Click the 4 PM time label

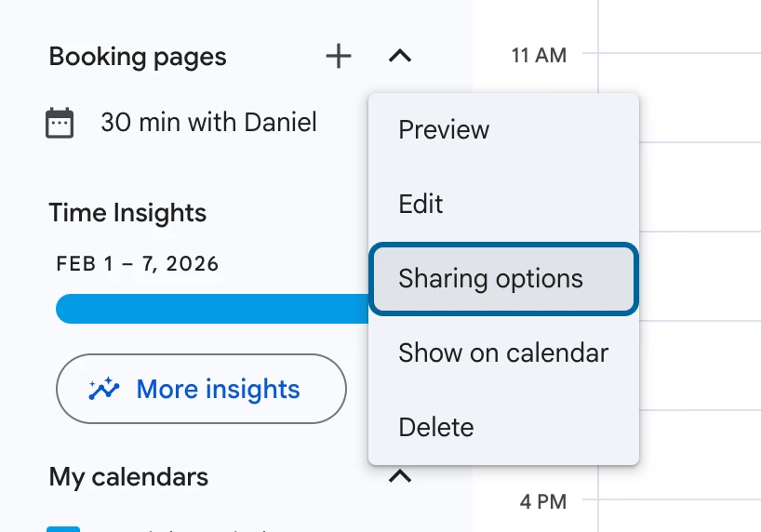click(x=543, y=501)
